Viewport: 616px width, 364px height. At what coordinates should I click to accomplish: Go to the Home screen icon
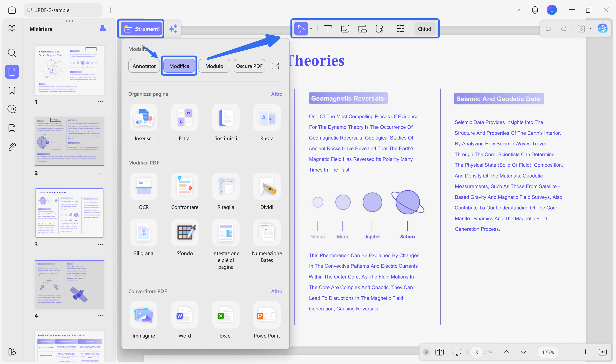click(12, 10)
